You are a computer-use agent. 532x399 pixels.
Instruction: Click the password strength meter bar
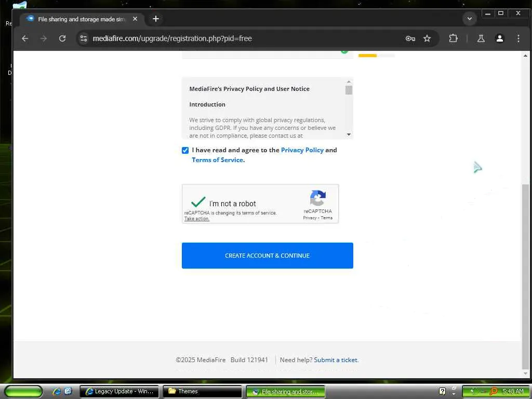tap(377, 56)
